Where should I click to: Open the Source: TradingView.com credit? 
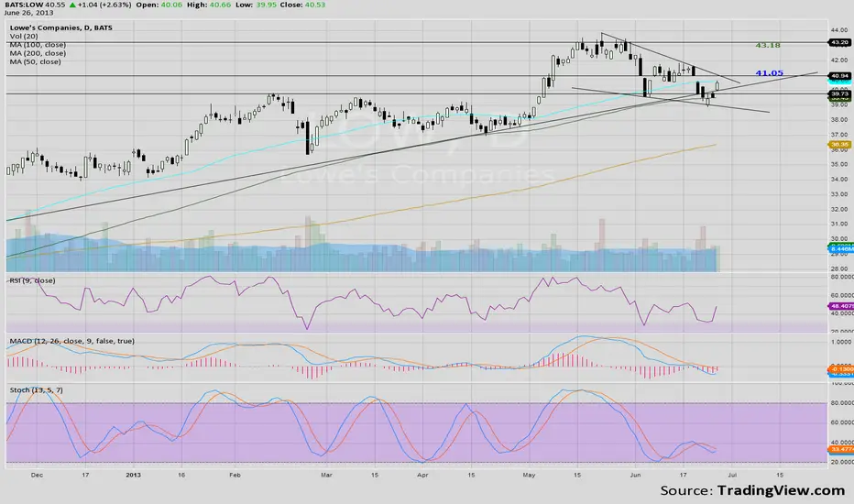tap(752, 490)
